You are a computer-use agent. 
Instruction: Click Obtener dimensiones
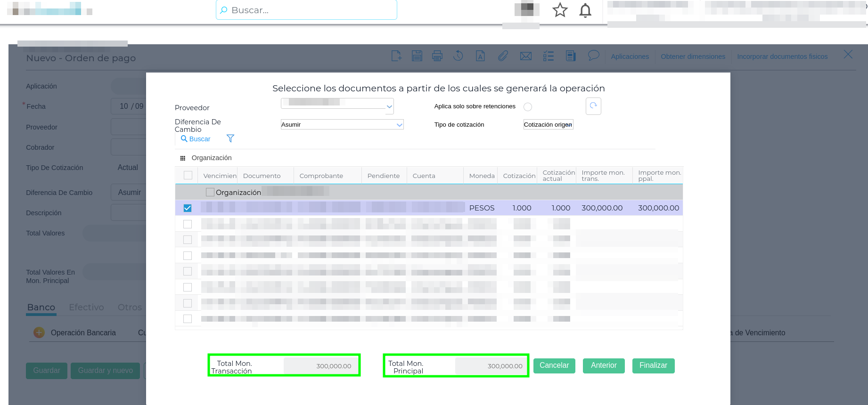[693, 57]
